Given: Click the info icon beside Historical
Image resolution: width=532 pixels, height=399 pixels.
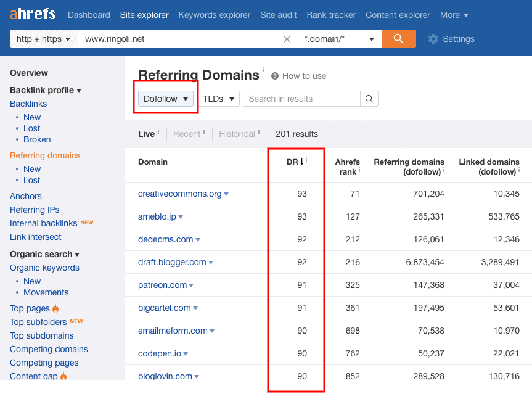Looking at the screenshot, I should pyautogui.click(x=259, y=132).
